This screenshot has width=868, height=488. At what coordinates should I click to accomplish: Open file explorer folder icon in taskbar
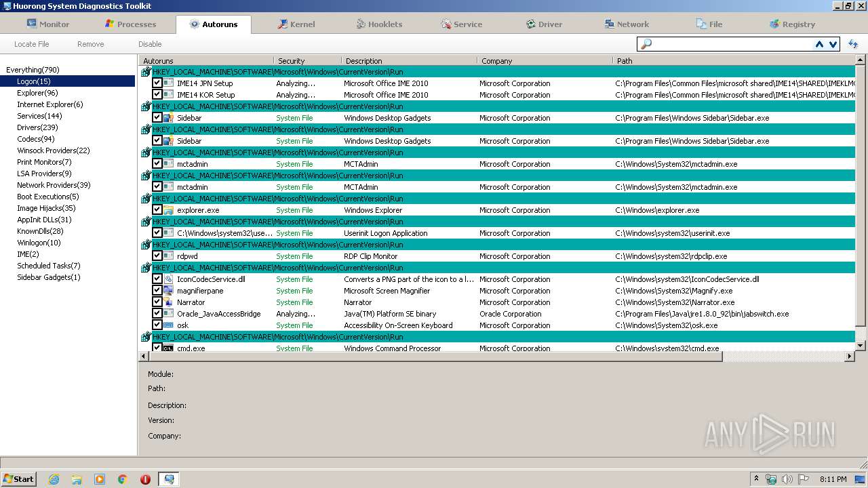(77, 479)
